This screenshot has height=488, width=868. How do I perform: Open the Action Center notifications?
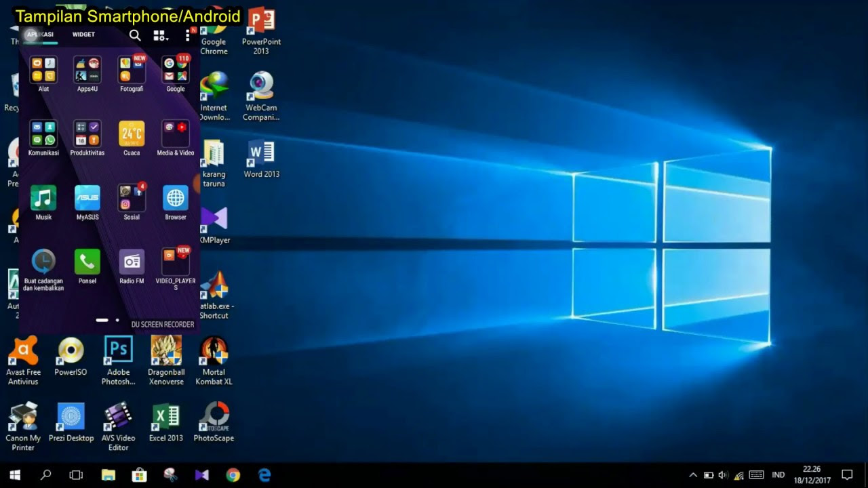tap(847, 475)
